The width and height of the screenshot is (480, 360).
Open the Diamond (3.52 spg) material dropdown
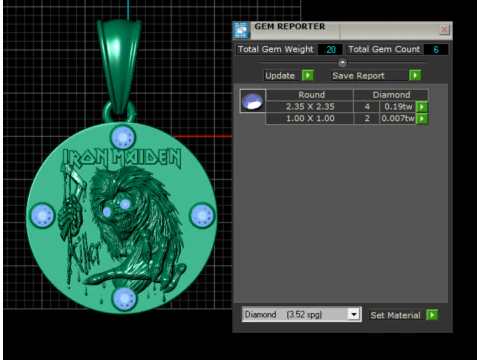353,314
